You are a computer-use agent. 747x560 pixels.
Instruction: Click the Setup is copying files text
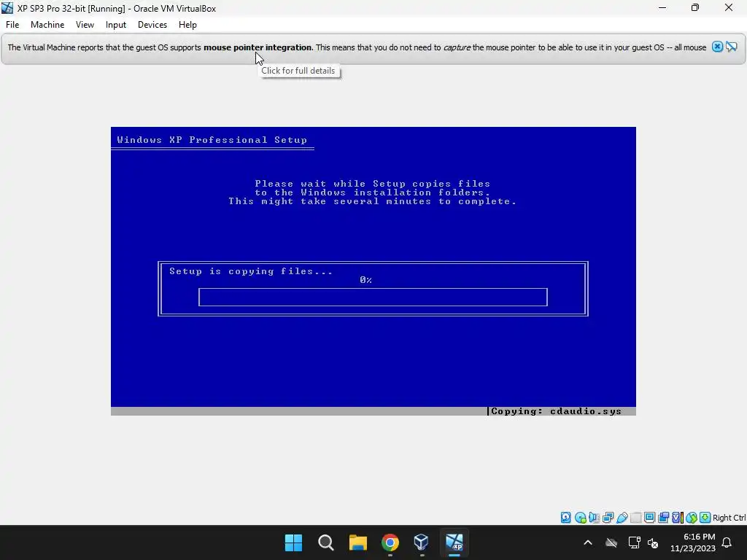tap(251, 271)
